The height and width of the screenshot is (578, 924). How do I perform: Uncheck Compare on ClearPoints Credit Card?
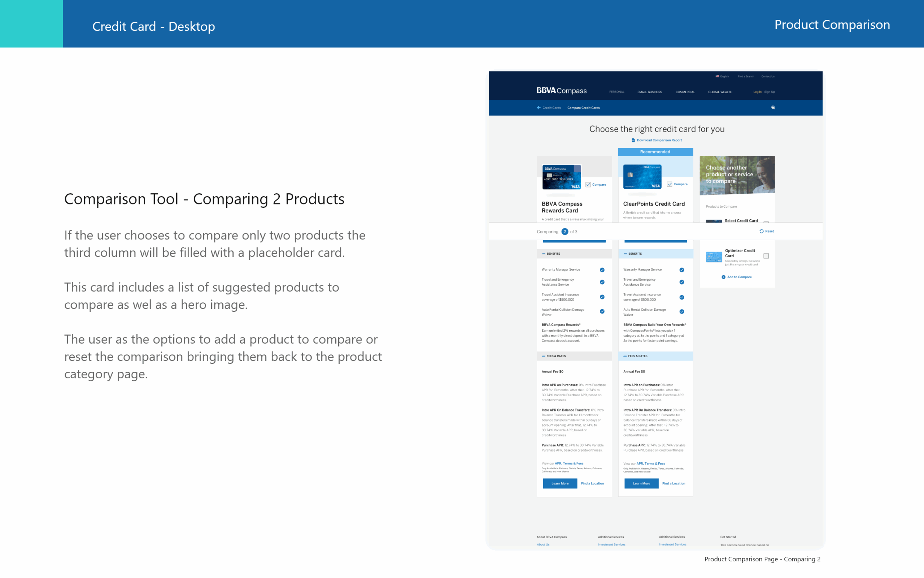click(x=670, y=184)
